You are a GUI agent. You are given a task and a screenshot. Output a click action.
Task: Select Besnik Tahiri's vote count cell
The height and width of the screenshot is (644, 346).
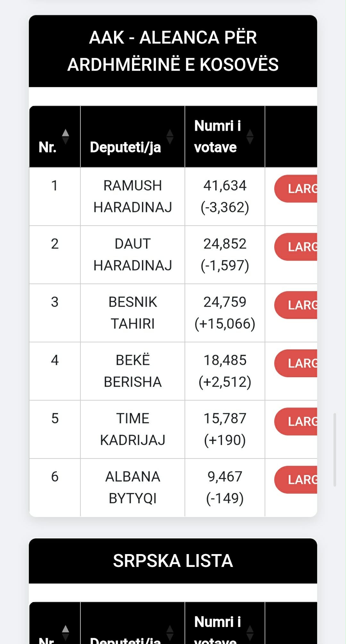coord(225,313)
